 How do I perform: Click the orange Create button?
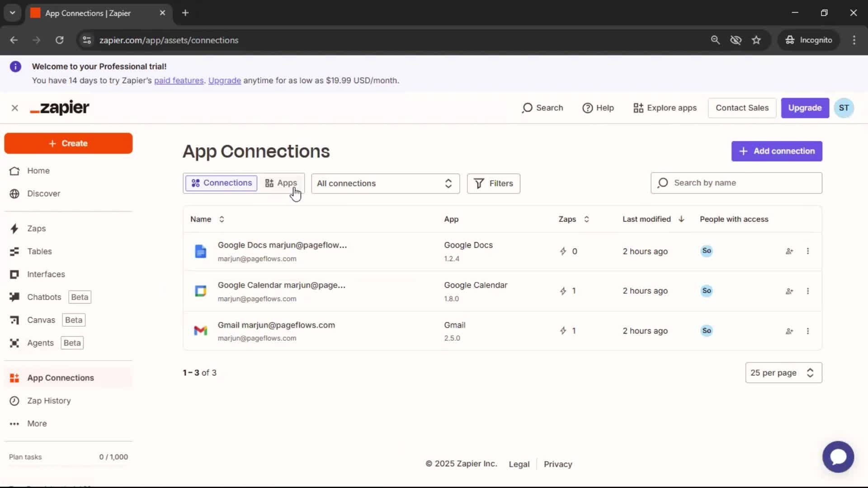click(x=68, y=143)
